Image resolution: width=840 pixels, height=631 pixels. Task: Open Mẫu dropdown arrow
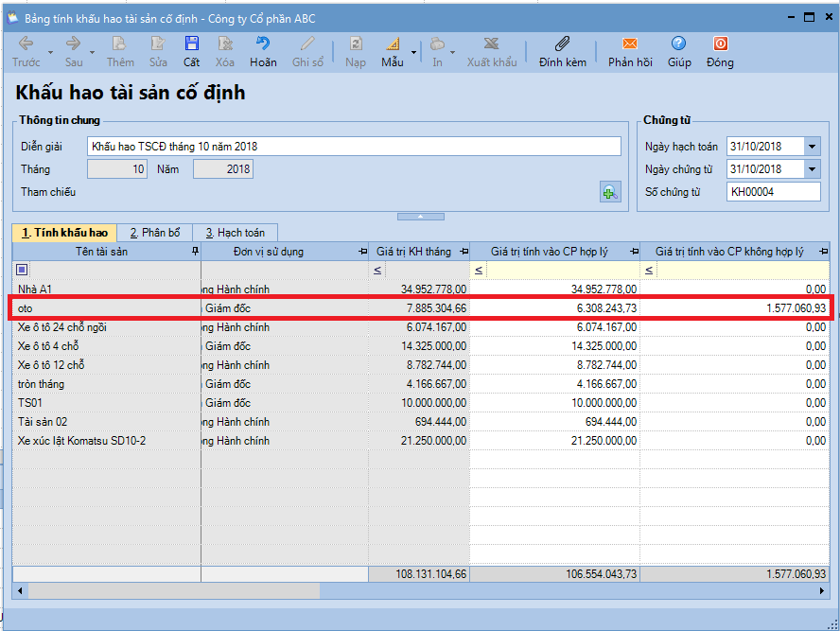(413, 52)
